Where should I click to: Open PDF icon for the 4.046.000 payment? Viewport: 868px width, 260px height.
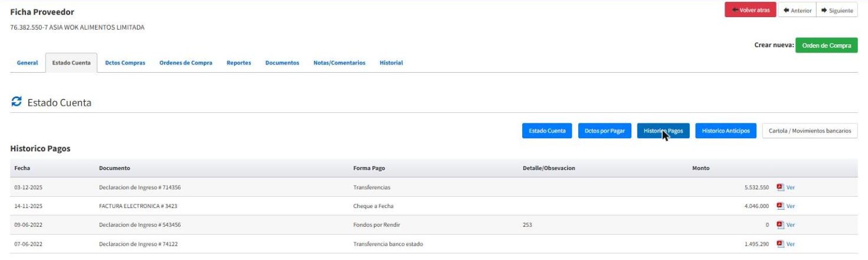[x=780, y=206]
